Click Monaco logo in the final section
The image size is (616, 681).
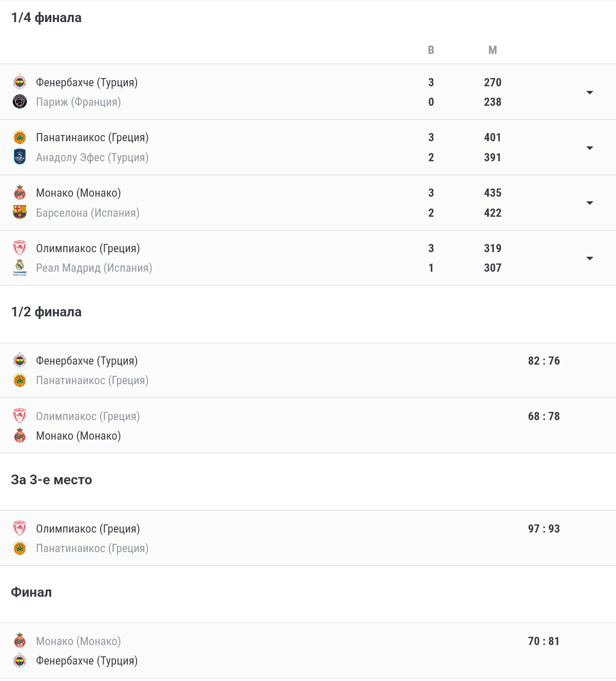pos(20,641)
